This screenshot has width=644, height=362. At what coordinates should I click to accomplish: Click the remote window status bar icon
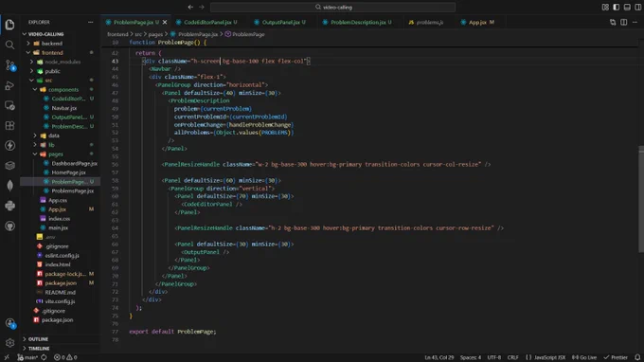[7, 357]
